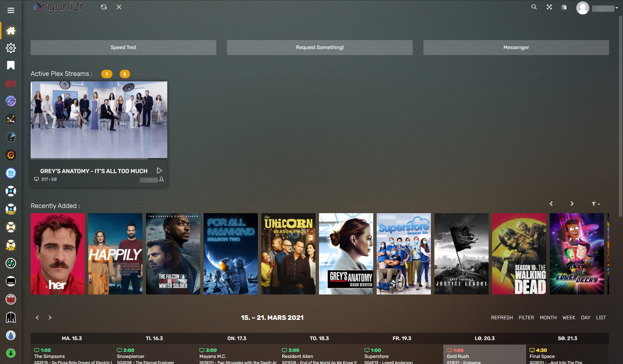Play the Grey's Anatomy active stream
The width and height of the screenshot is (623, 364).
coord(159,170)
